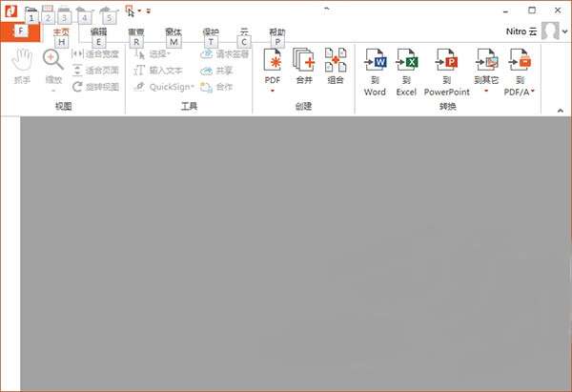572x392 pixels.
Task: Open the File (F) orange tab
Action: coord(20,31)
